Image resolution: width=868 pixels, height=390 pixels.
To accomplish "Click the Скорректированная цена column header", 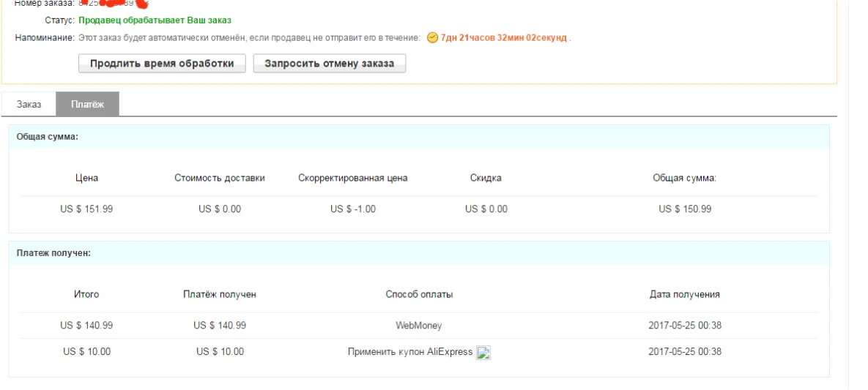I will click(x=352, y=178).
